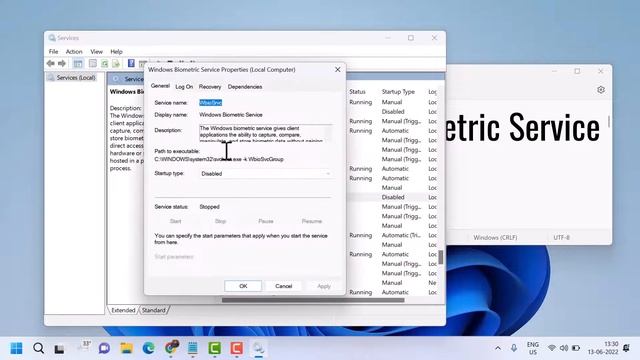
Task: Open the Help menu
Action: point(116,52)
